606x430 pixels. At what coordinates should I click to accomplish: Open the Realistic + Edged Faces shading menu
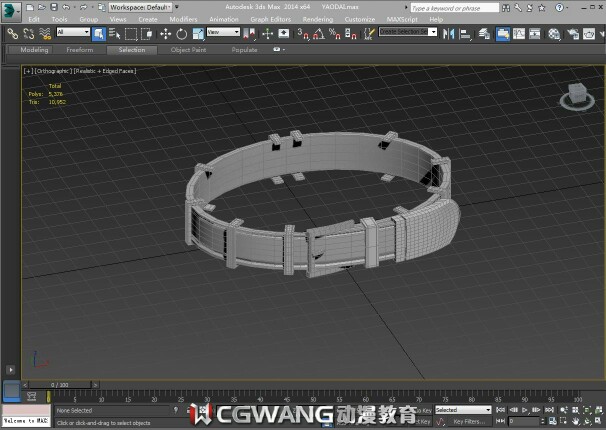tap(105, 71)
